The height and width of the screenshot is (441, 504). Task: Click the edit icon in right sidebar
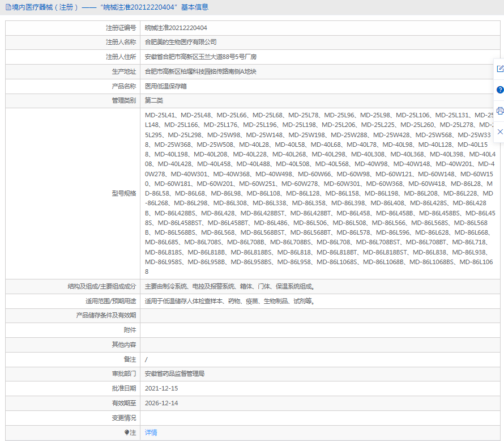point(500,69)
